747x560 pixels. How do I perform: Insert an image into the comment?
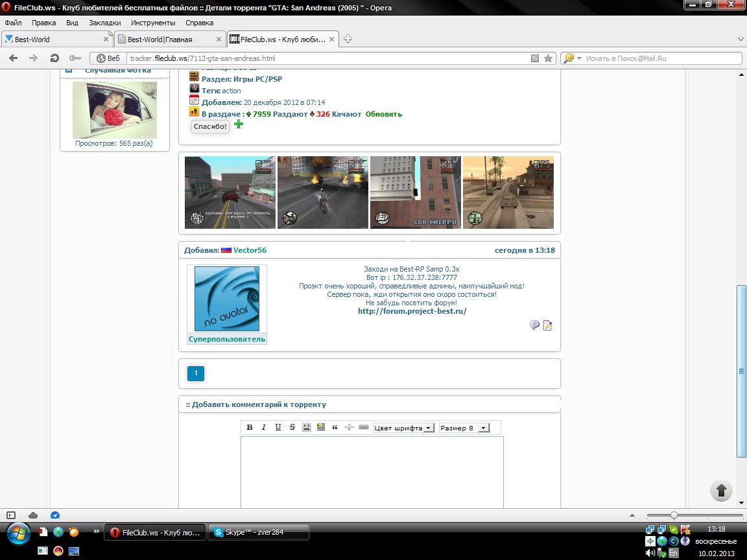click(320, 427)
